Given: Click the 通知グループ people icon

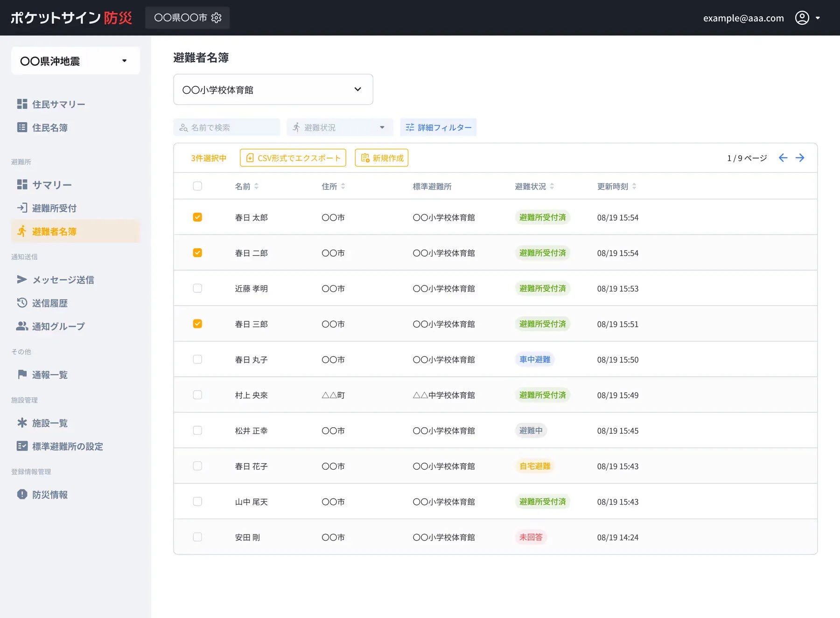Looking at the screenshot, I should pos(22,326).
